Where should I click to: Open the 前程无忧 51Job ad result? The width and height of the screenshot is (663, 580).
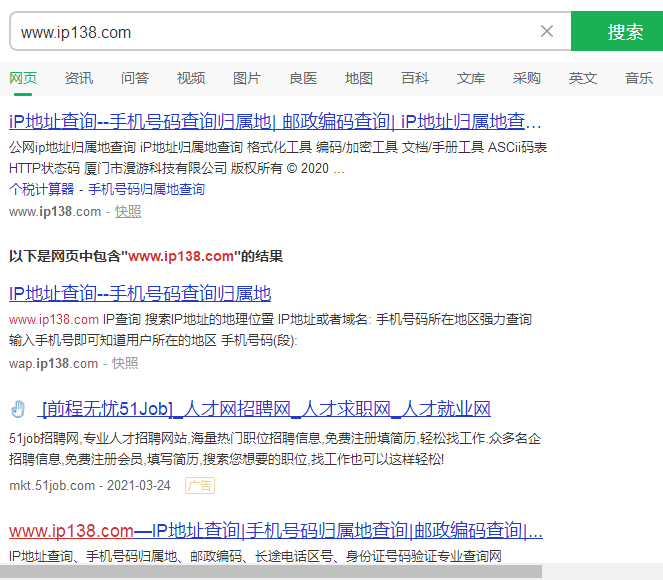tap(265, 409)
